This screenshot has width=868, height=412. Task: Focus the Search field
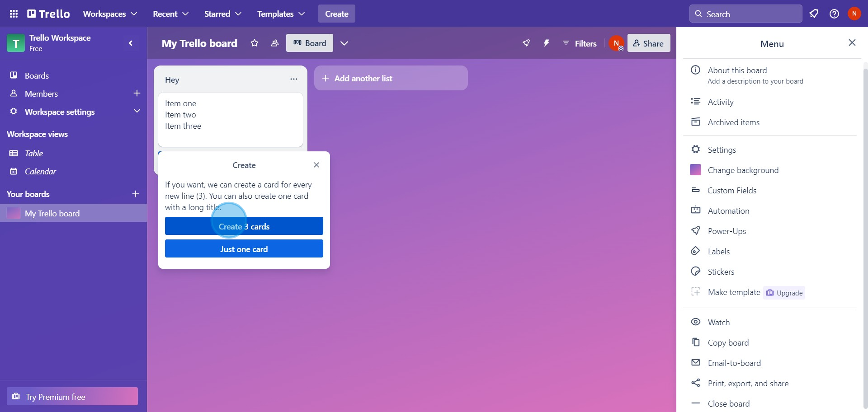tap(745, 14)
